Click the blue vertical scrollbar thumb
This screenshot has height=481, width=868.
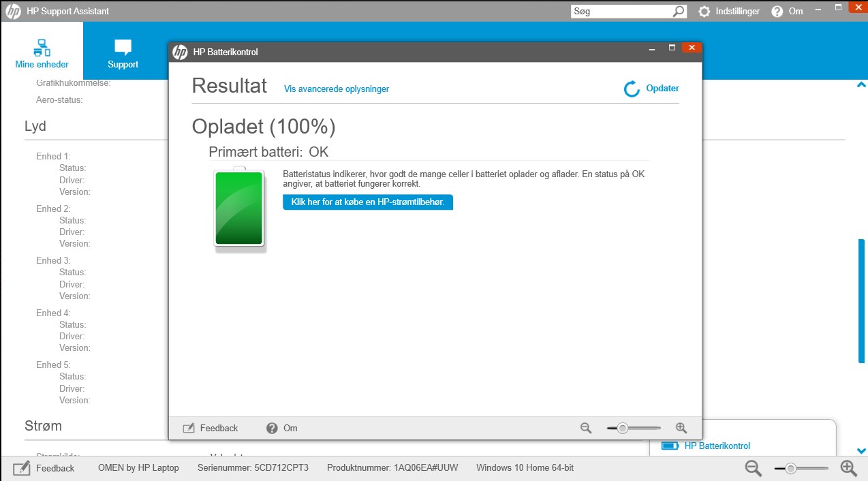click(861, 301)
